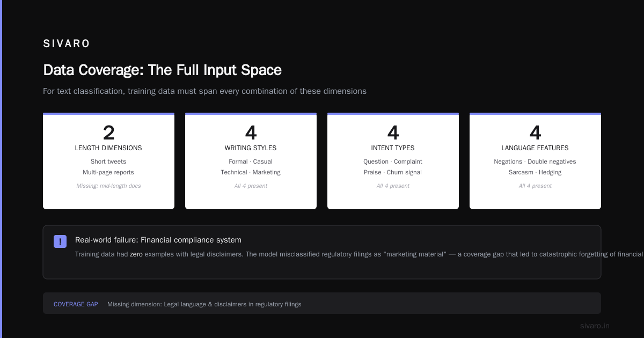Click the SIVARO logo text
644x338 pixels.
[x=67, y=44]
